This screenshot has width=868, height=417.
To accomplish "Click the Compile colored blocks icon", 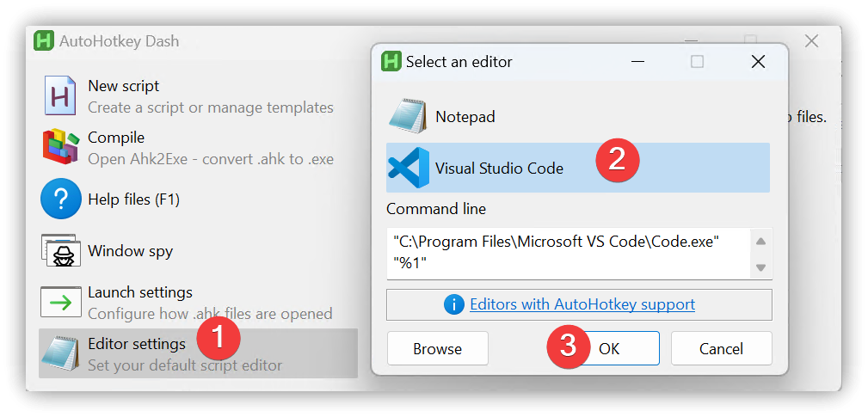I will pos(61,147).
